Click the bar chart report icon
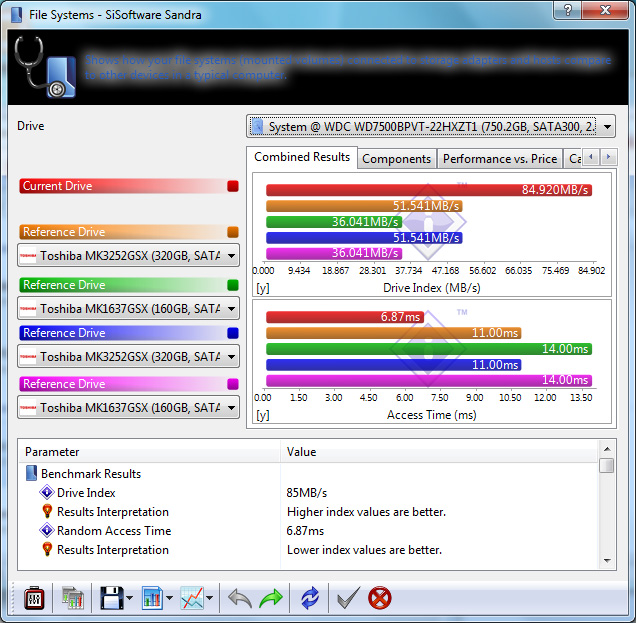This screenshot has width=637, height=623. point(152,598)
